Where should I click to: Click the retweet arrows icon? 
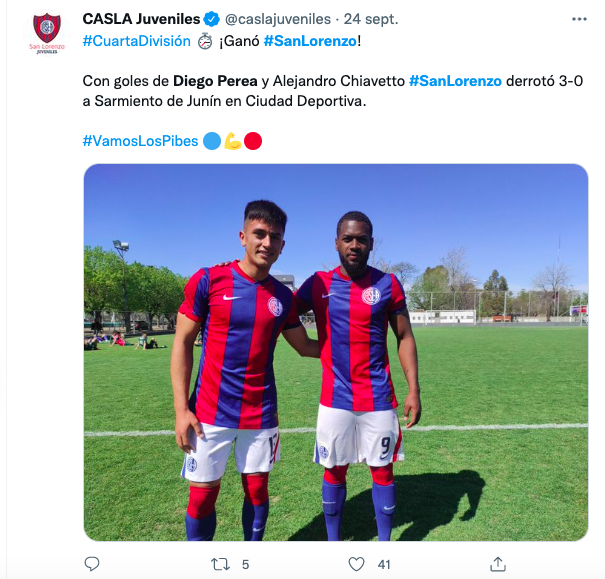[x=220, y=565]
